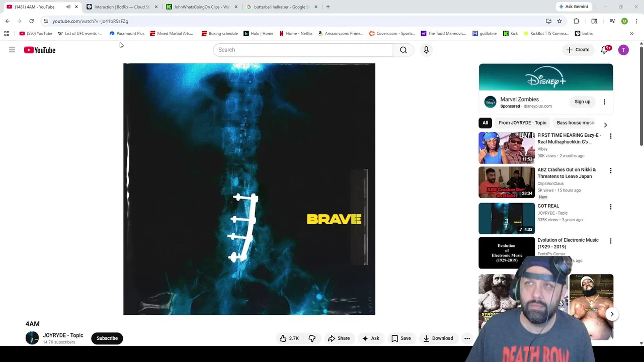Image resolution: width=644 pixels, height=362 pixels.
Task: Click the 4AM video player area
Action: coord(249,189)
